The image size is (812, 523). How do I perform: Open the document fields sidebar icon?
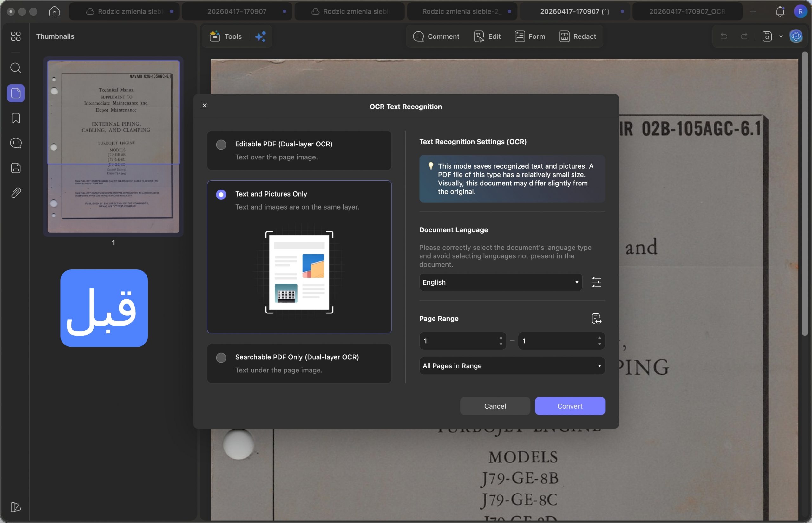click(16, 168)
